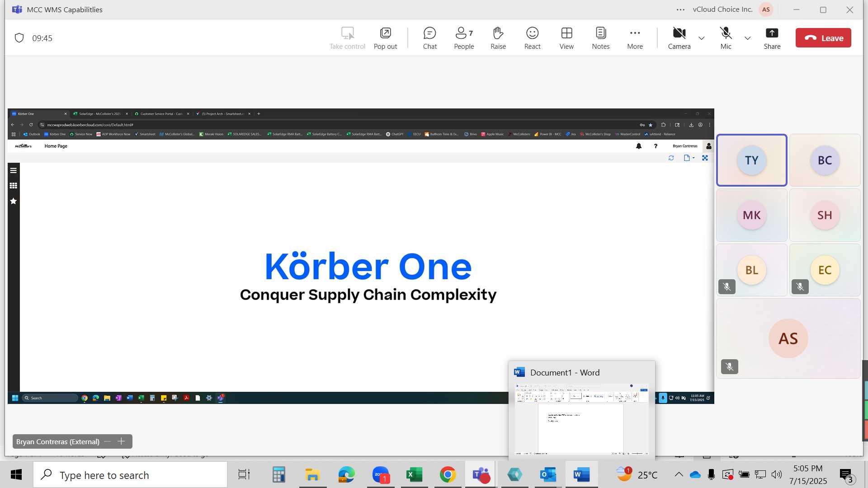Open the 25°C weather widget
The image size is (868, 488).
point(637,474)
